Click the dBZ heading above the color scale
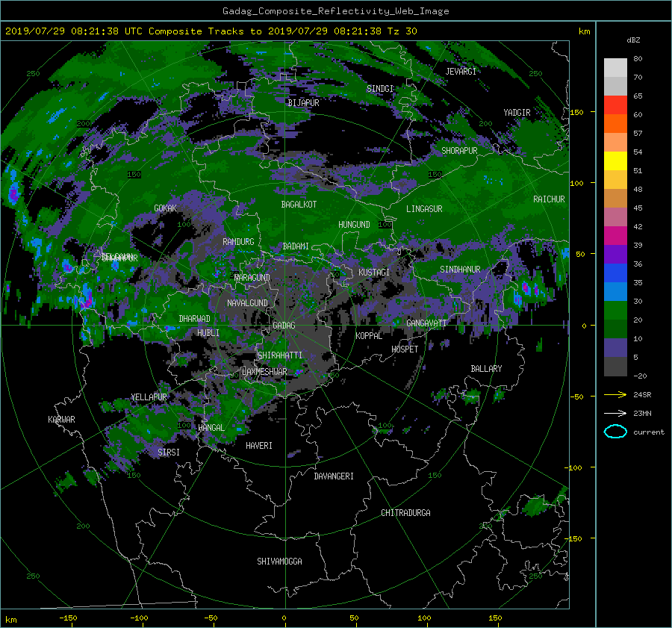 tap(633, 40)
